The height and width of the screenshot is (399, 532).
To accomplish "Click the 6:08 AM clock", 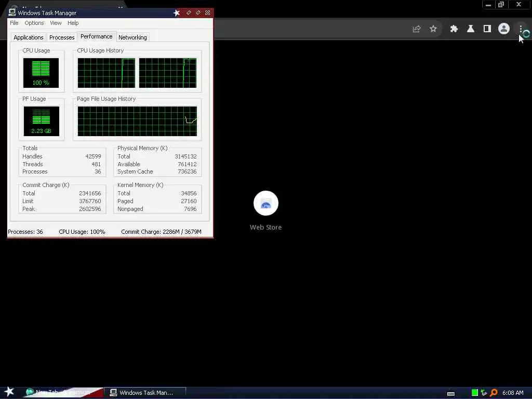I will coord(513,393).
